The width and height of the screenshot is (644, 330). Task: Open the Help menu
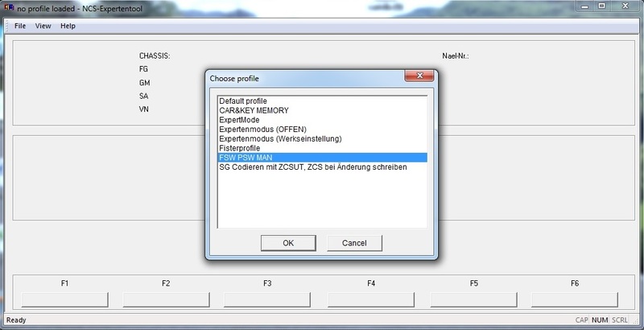coord(68,26)
